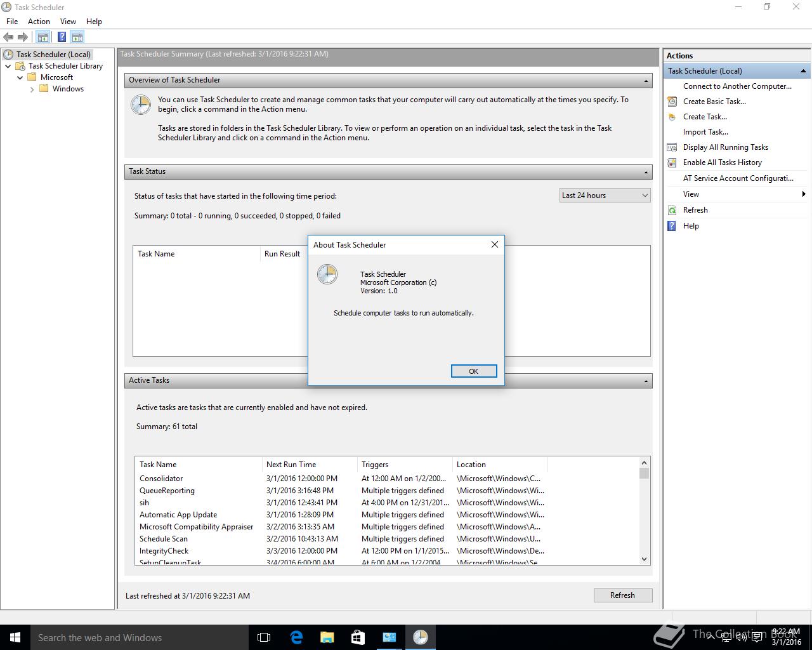812x650 pixels.
Task: Click the taskbar clock showing 9:22 AM
Action: (786, 637)
